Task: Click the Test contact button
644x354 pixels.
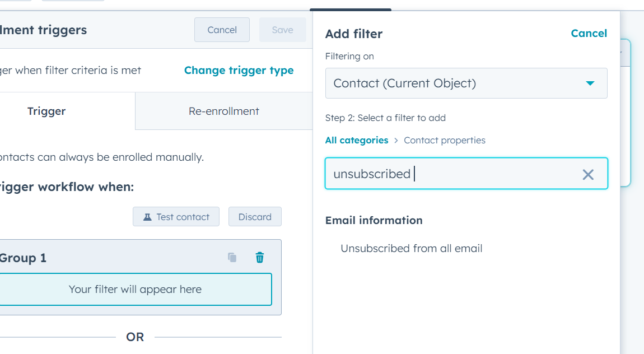Action: click(x=176, y=216)
